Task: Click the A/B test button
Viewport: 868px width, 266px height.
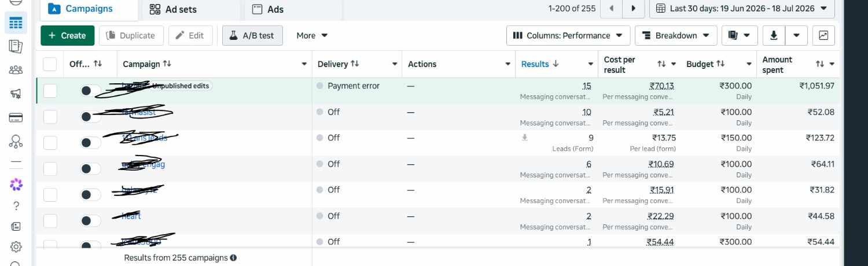Action: (x=252, y=35)
